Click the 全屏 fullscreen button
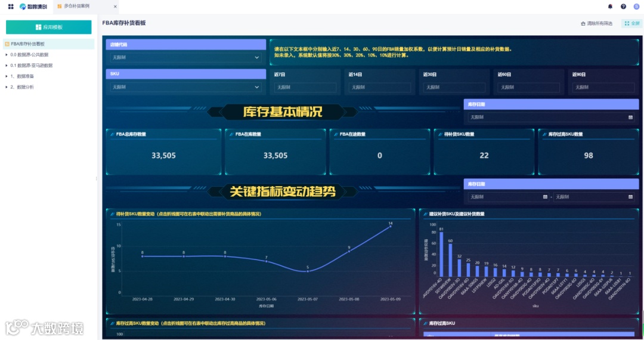This screenshot has width=644, height=340. [x=632, y=23]
